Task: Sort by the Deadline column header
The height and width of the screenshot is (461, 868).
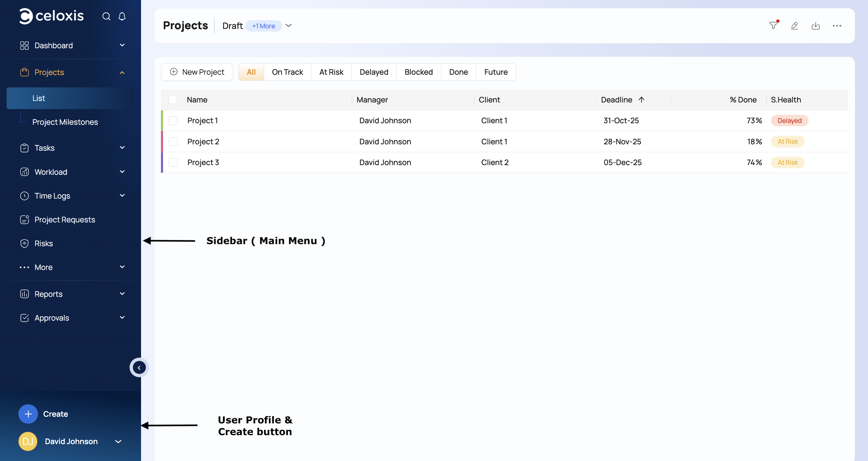Action: coord(617,100)
